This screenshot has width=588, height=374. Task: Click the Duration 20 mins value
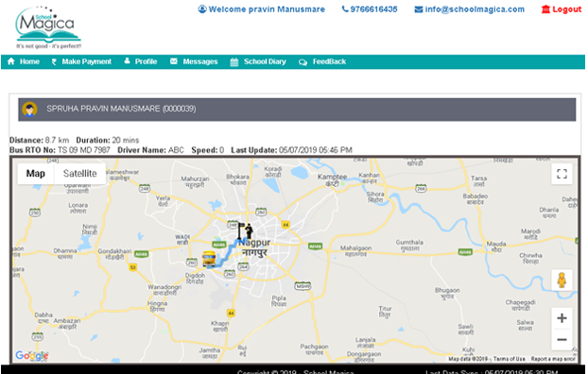point(126,140)
